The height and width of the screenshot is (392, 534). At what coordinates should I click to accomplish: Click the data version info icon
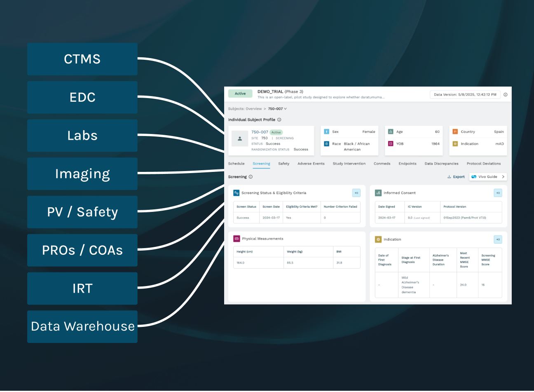(506, 94)
